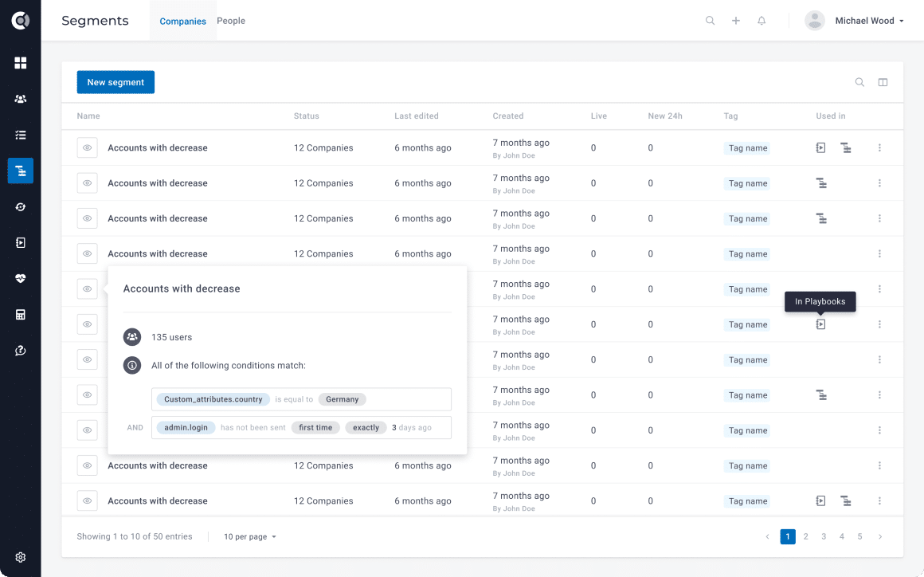Click the New segment button
The width and height of the screenshot is (924, 577).
[x=115, y=82]
